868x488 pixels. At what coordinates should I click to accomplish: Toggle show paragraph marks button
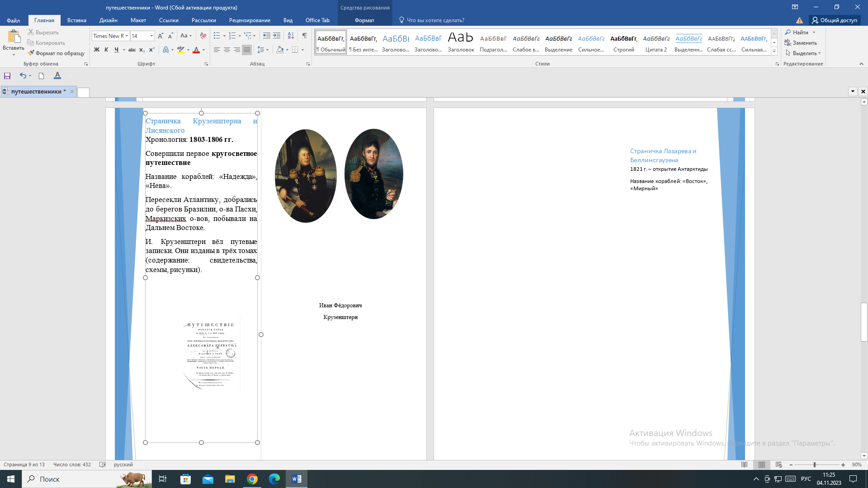click(x=305, y=36)
